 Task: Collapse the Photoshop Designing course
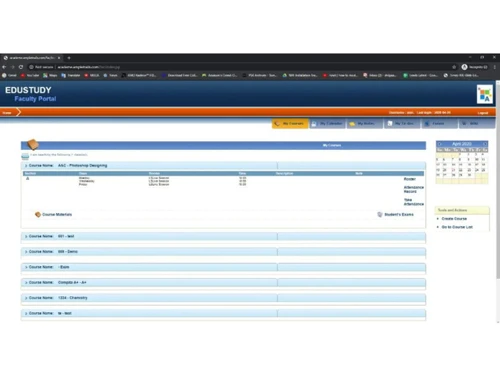click(26, 166)
